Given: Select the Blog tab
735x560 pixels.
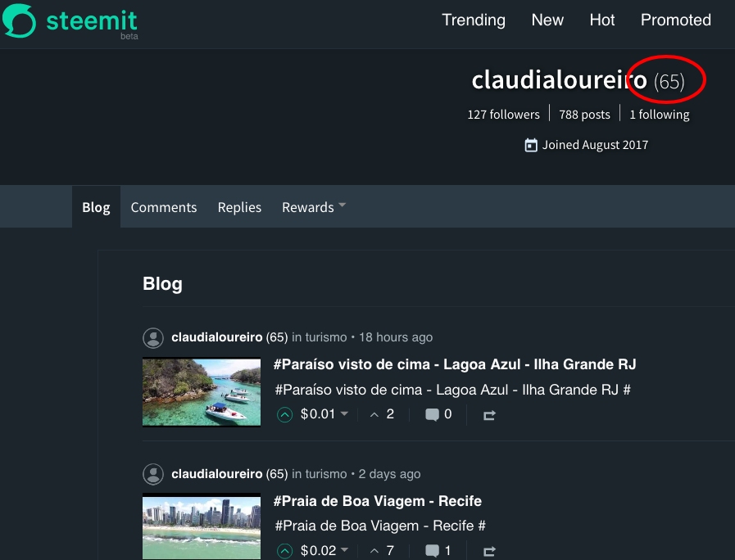Looking at the screenshot, I should [96, 207].
